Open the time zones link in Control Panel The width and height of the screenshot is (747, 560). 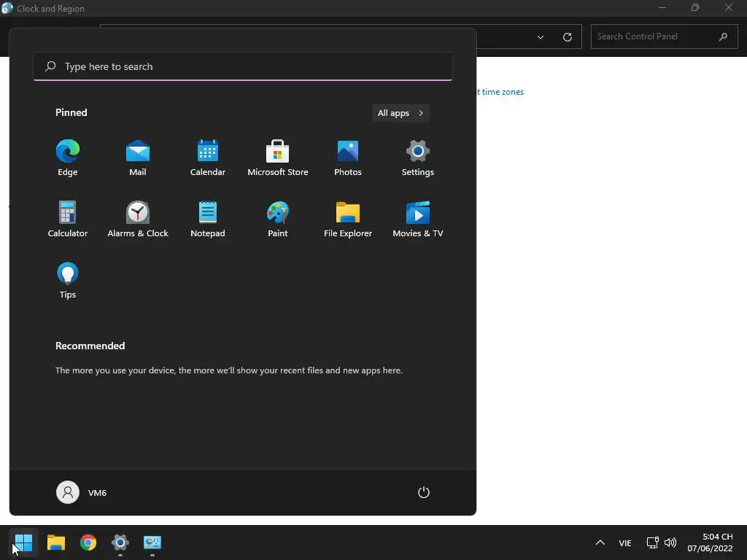click(500, 92)
